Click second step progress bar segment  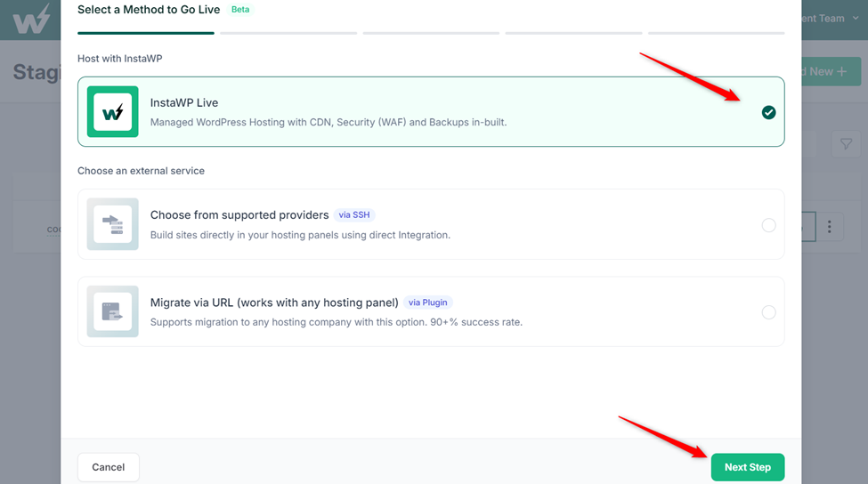point(288,33)
